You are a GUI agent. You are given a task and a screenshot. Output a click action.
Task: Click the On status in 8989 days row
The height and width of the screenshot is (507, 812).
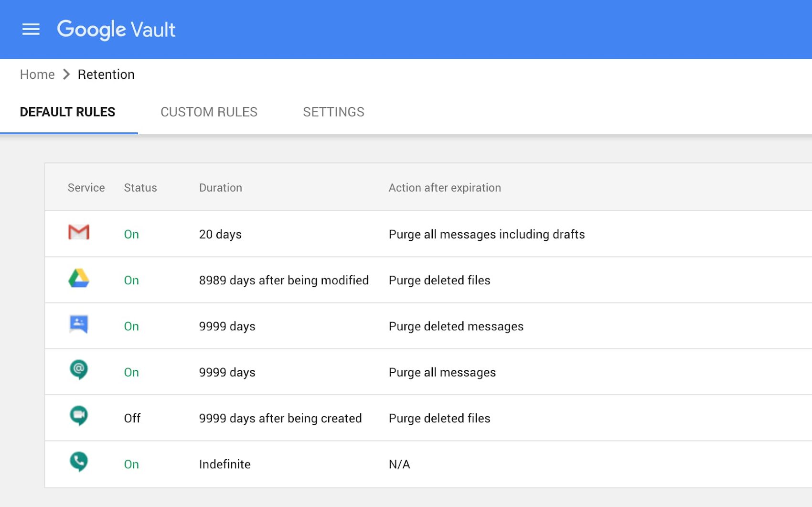point(131,280)
